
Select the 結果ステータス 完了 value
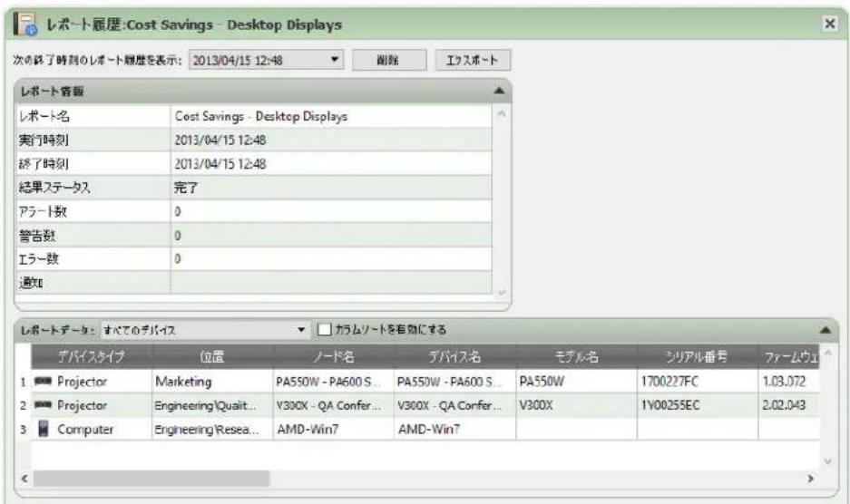coord(186,188)
